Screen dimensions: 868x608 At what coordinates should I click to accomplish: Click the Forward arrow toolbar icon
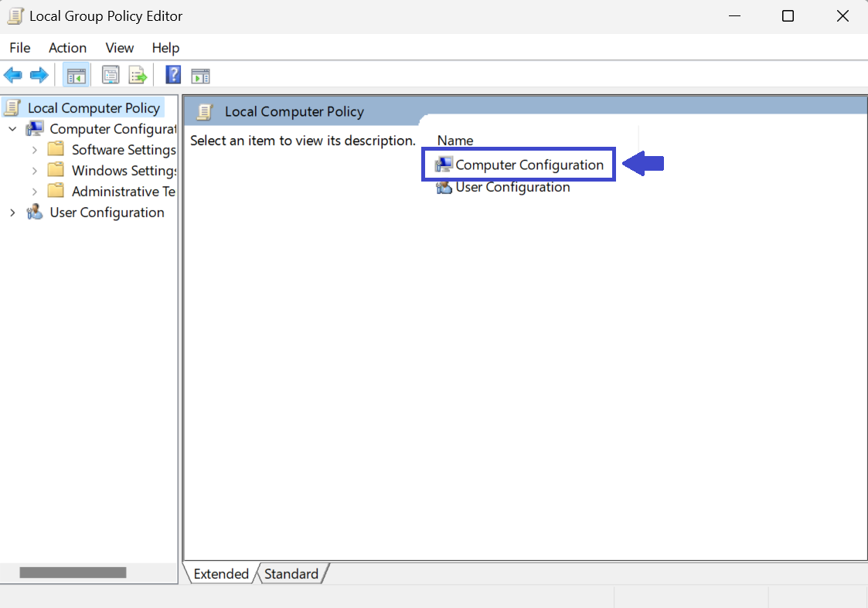coord(39,75)
